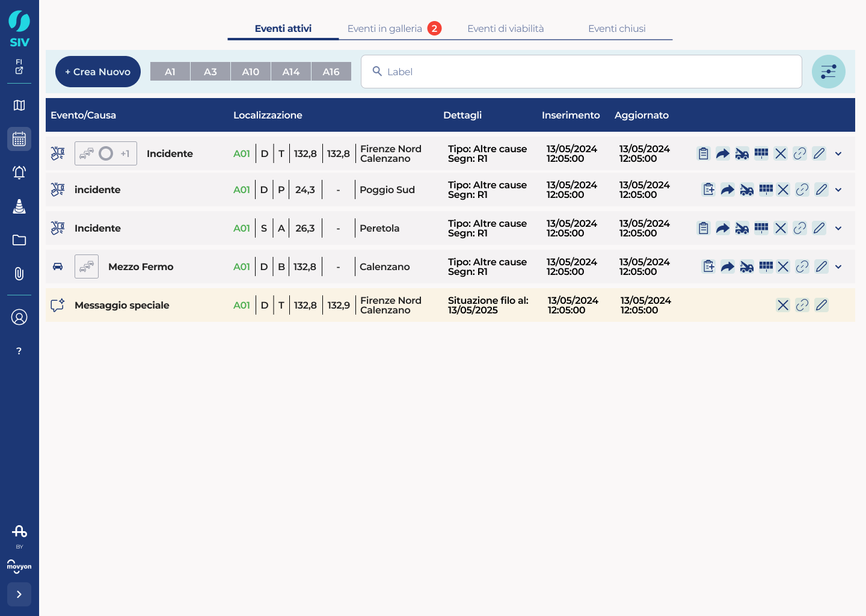Viewport: 866px width, 616px height.
Task: Toggle the A1 highway filter
Action: [170, 72]
